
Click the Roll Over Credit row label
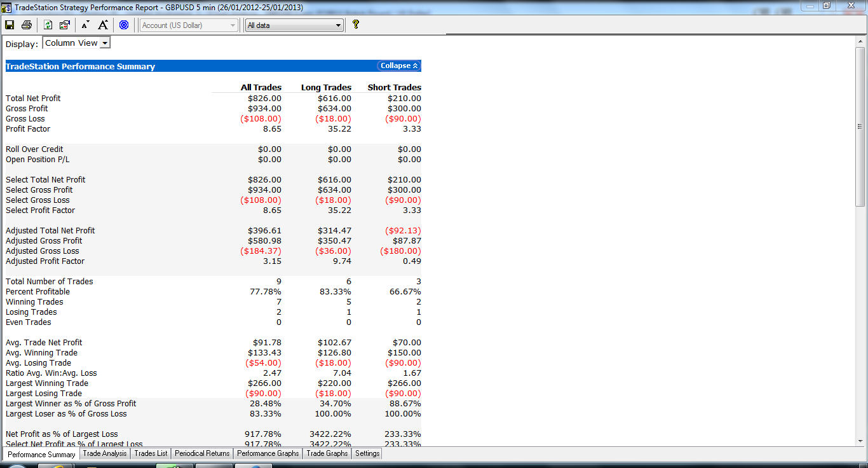click(34, 149)
